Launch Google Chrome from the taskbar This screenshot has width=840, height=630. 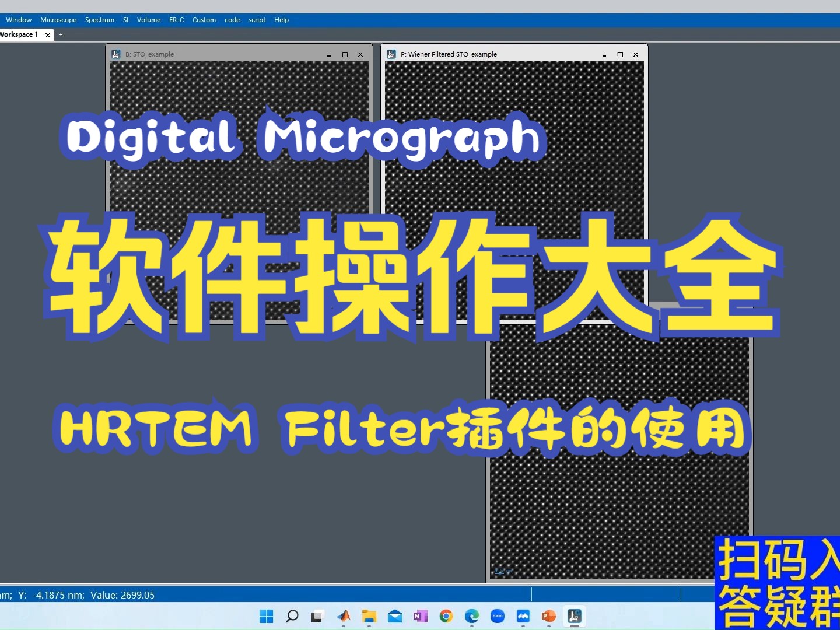446,616
